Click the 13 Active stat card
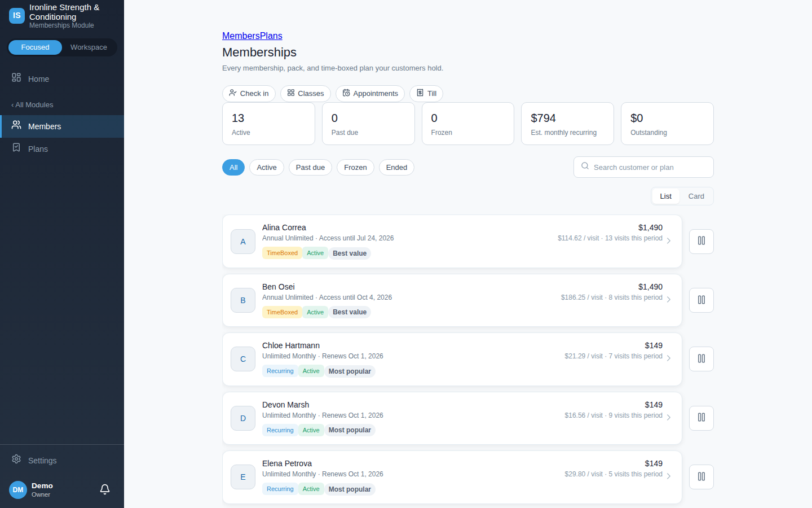Image resolution: width=812 pixels, height=508 pixels. 268,124
